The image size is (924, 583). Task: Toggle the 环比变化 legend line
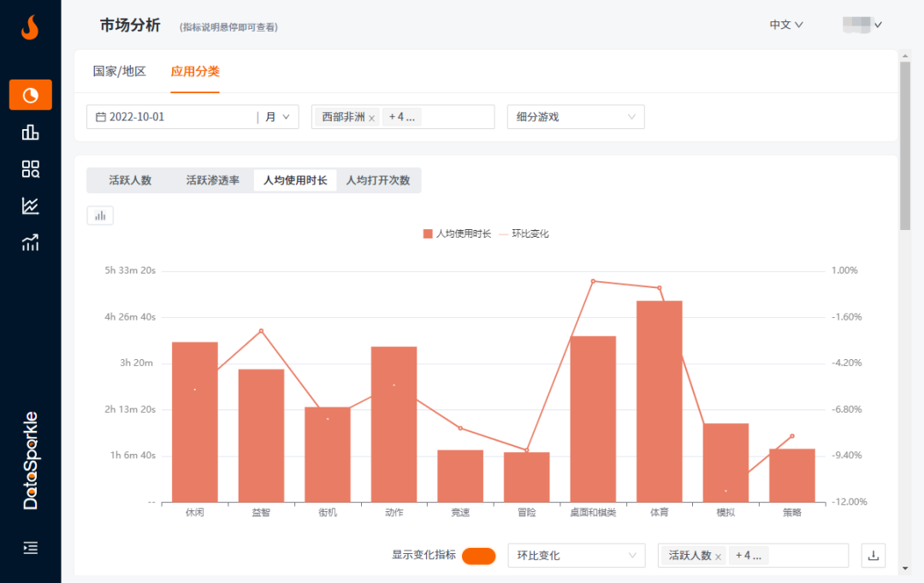pos(530,233)
